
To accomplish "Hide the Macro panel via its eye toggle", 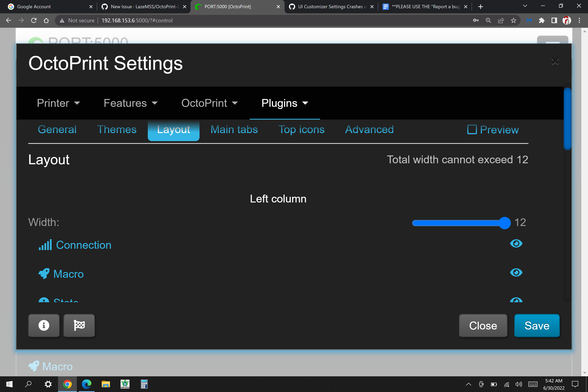I will (516, 273).
